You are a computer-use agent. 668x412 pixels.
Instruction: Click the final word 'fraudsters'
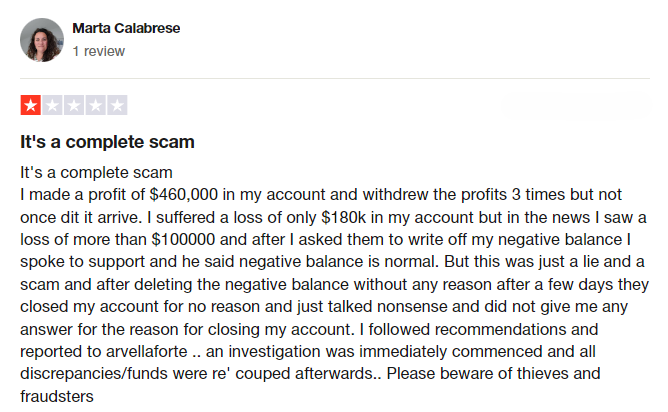pos(57,397)
